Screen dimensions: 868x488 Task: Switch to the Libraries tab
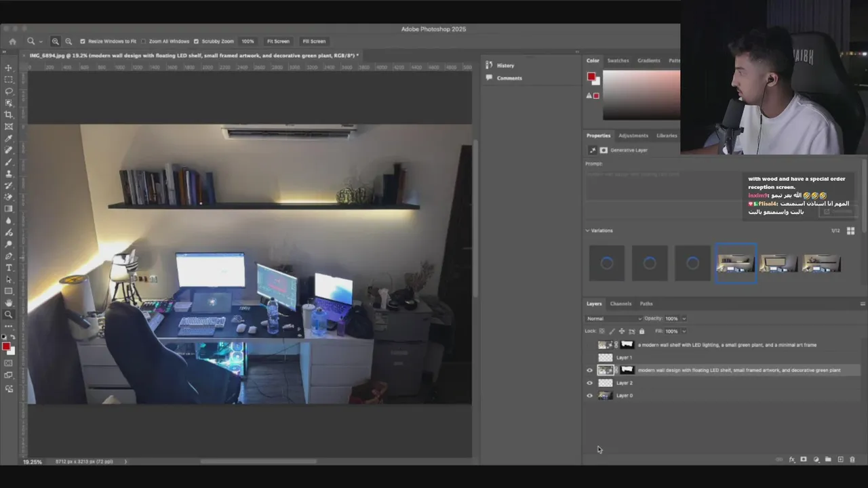tap(667, 136)
